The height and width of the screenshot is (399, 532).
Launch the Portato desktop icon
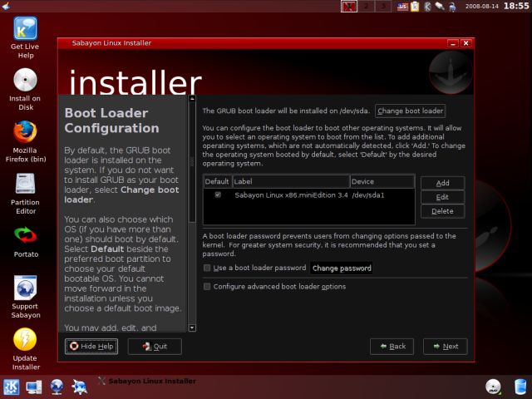point(26,242)
